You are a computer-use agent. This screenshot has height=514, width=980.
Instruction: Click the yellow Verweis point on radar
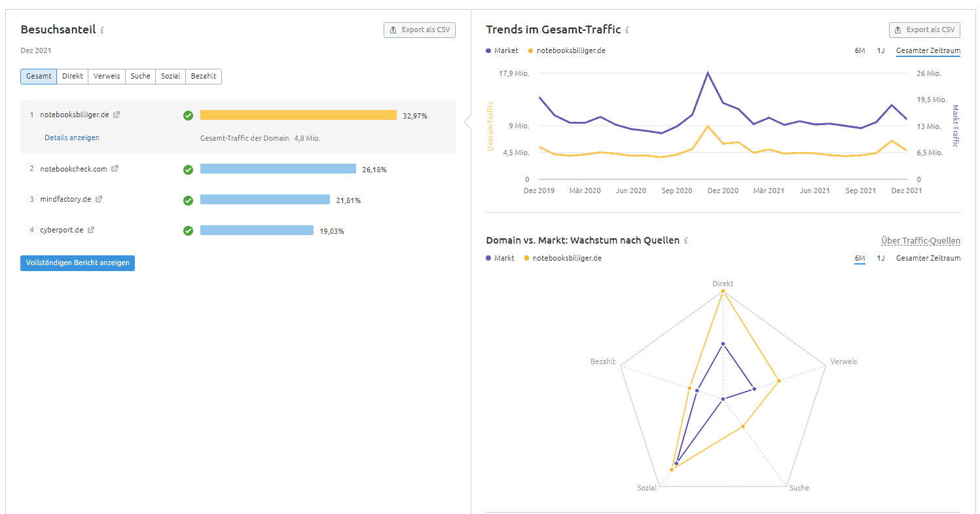(x=778, y=380)
